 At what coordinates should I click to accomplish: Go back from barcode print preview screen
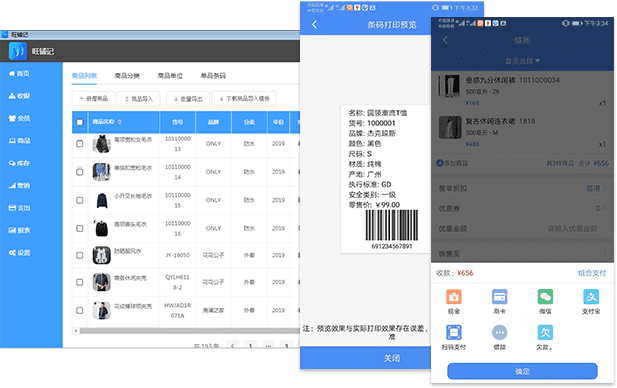pyautogui.click(x=314, y=25)
